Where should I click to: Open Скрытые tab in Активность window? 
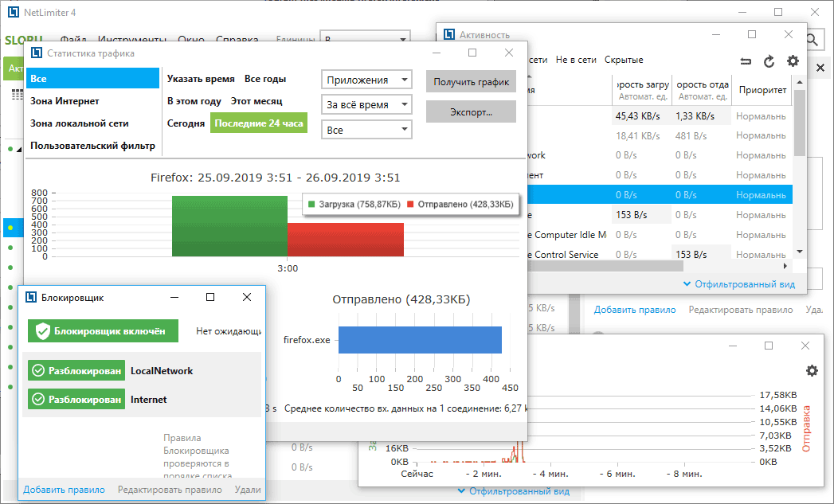point(624,60)
